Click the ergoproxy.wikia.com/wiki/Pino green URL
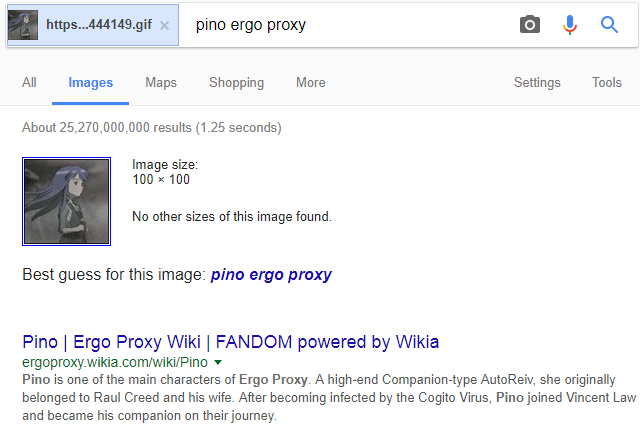Image resolution: width=640 pixels, height=432 pixels. 115,362
